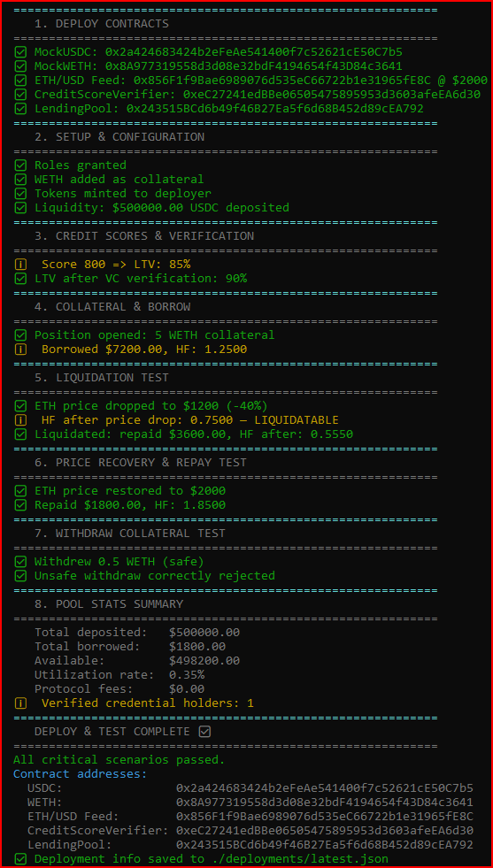
Task: Click the 'DEPLOY & TEST COMPLETE' heading
Action: click(x=112, y=732)
